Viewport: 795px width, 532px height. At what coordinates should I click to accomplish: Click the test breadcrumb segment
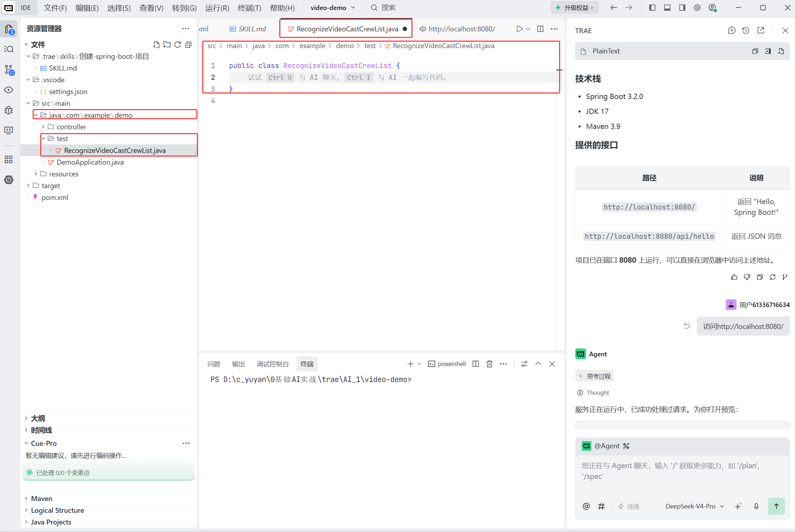click(370, 46)
